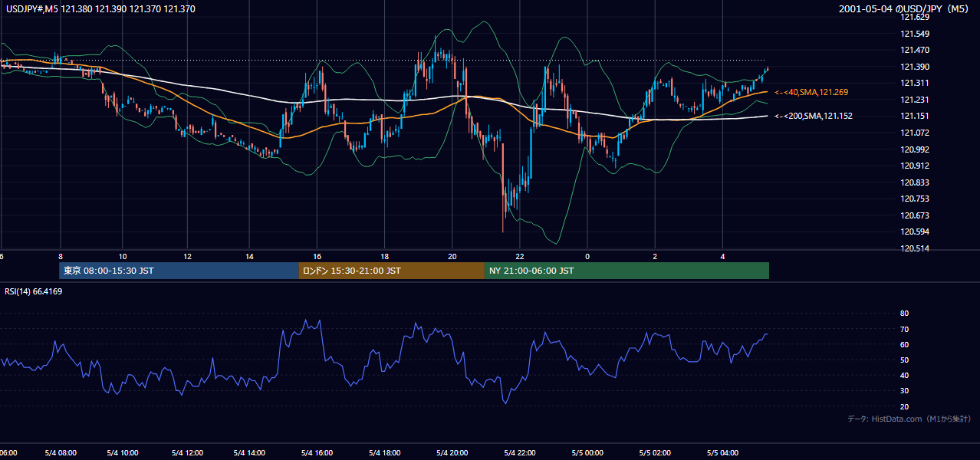
Task: Select the London 15:30-21:00 JST session bar
Action: pyautogui.click(x=392, y=271)
